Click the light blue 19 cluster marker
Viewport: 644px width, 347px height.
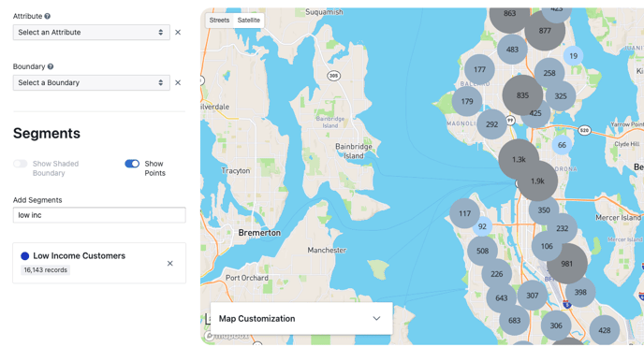point(574,56)
